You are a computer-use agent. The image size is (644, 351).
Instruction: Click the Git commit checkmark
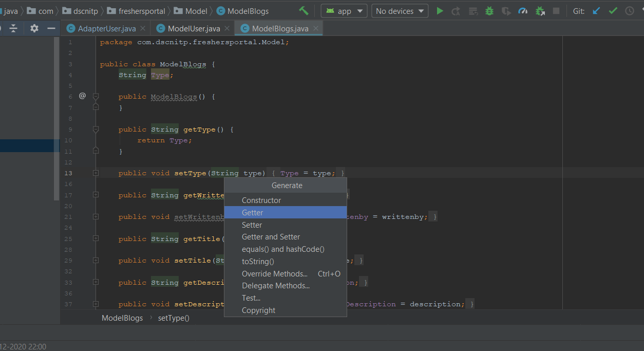[613, 11]
